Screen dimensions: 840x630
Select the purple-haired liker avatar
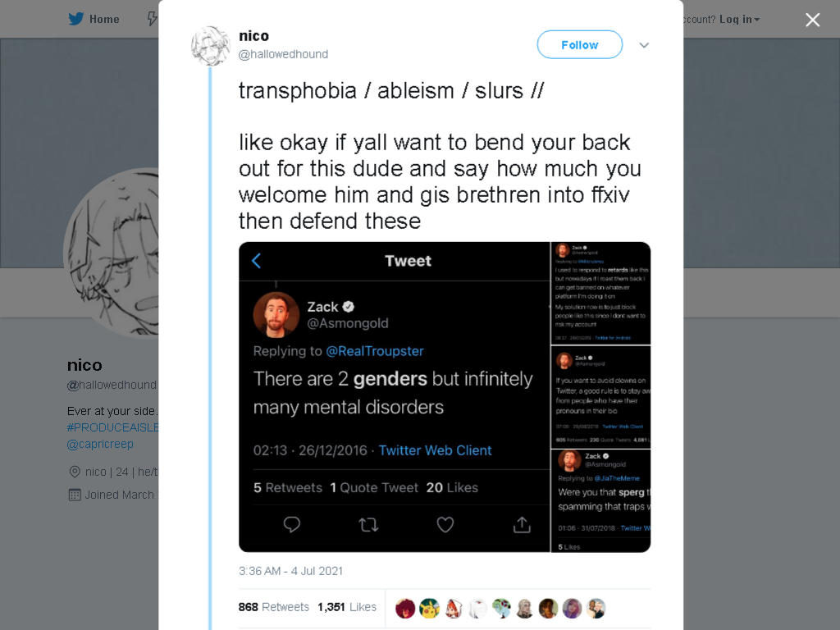pyautogui.click(x=572, y=608)
